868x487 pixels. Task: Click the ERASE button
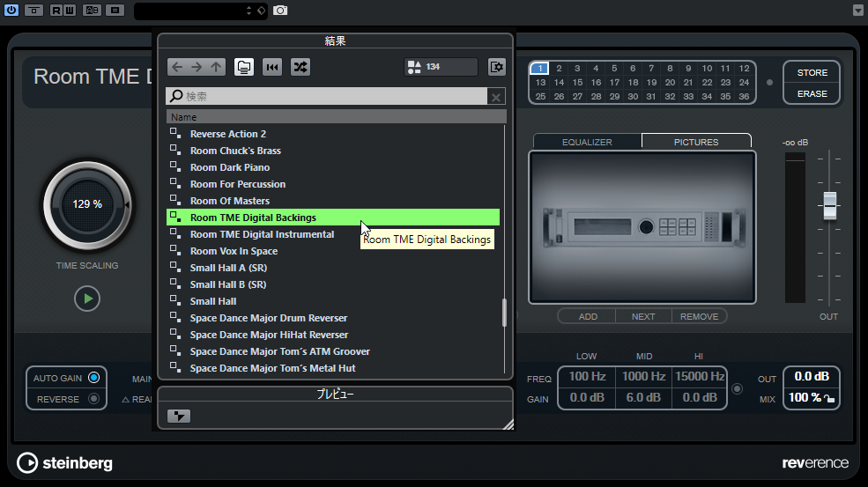(812, 93)
